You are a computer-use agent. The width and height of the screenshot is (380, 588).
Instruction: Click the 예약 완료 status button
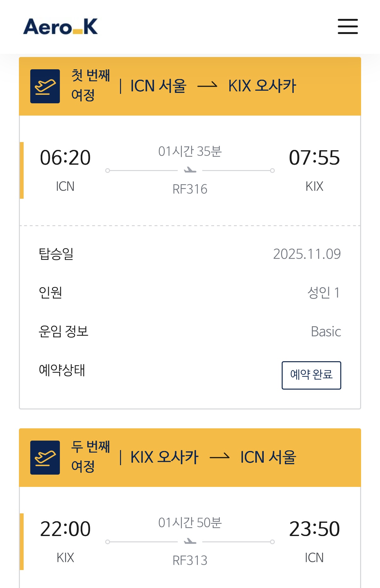pyautogui.click(x=311, y=375)
